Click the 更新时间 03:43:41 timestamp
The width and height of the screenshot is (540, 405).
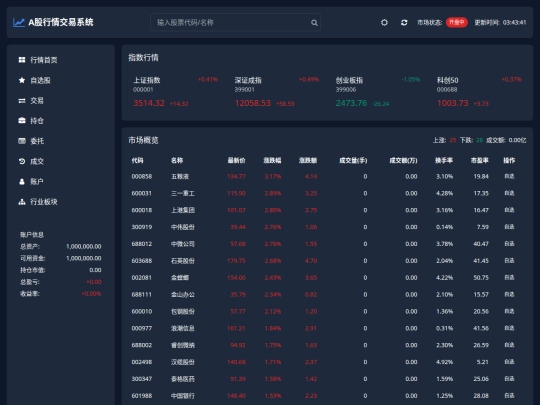tap(515, 22)
